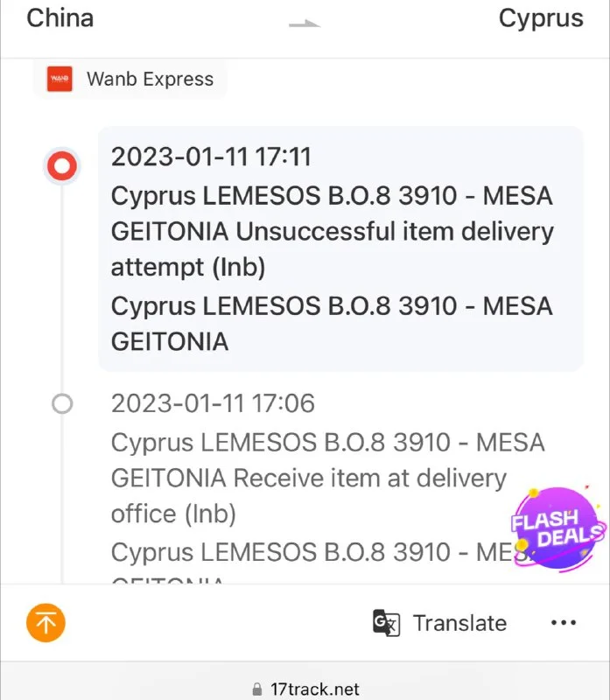Viewport: 610px width, 700px height.
Task: Click the highlighted event's last location line
Action: click(x=331, y=323)
